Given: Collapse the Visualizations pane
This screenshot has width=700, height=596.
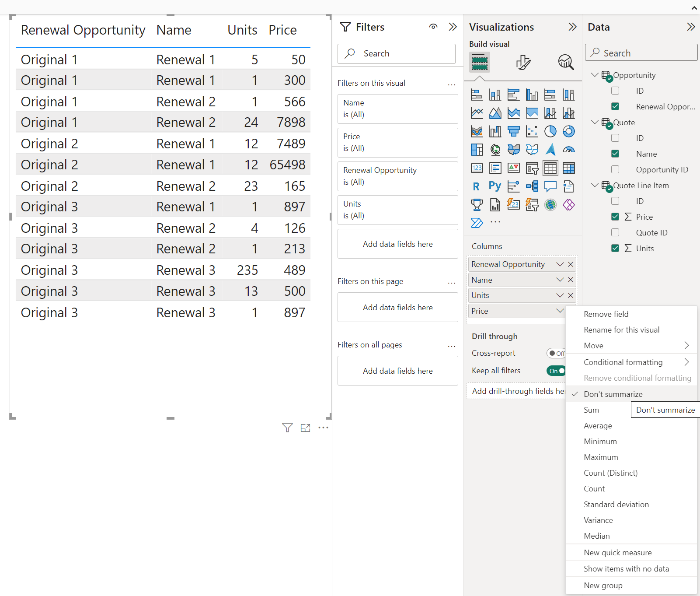Looking at the screenshot, I should pyautogui.click(x=572, y=27).
